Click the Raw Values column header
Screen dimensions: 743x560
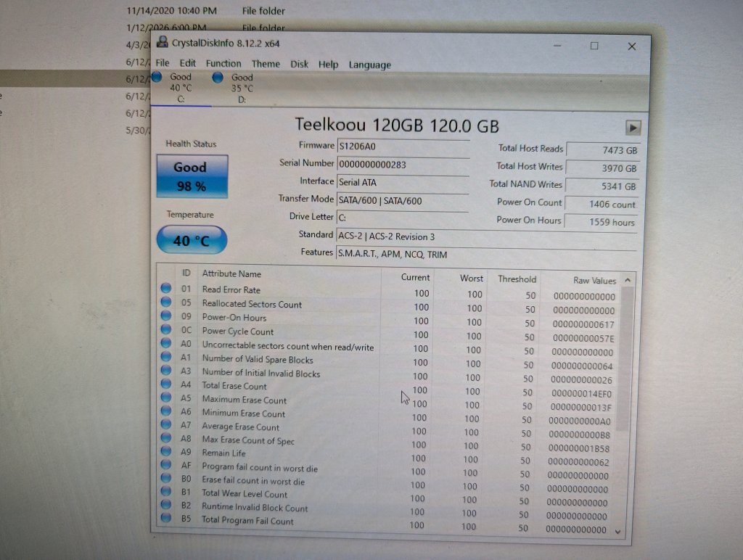(594, 281)
